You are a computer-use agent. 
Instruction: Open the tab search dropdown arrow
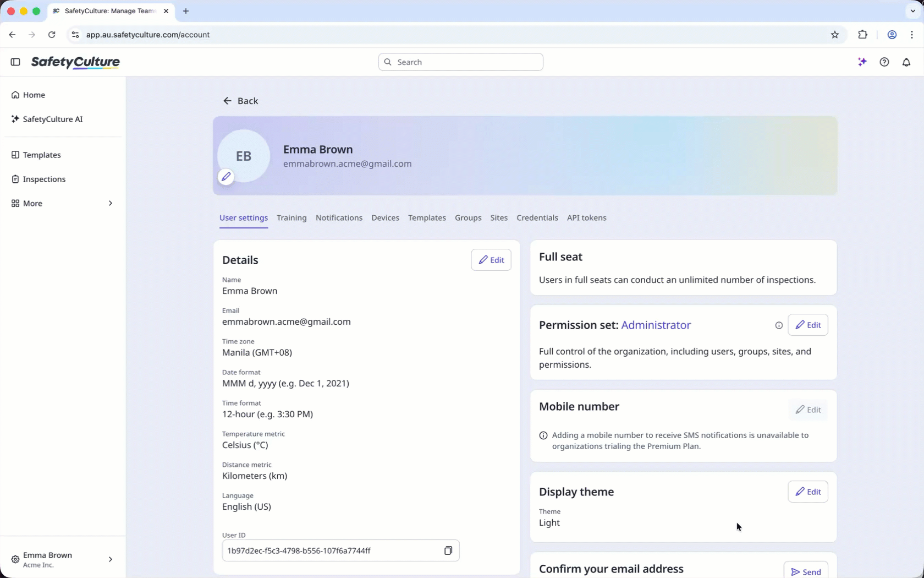(x=912, y=11)
